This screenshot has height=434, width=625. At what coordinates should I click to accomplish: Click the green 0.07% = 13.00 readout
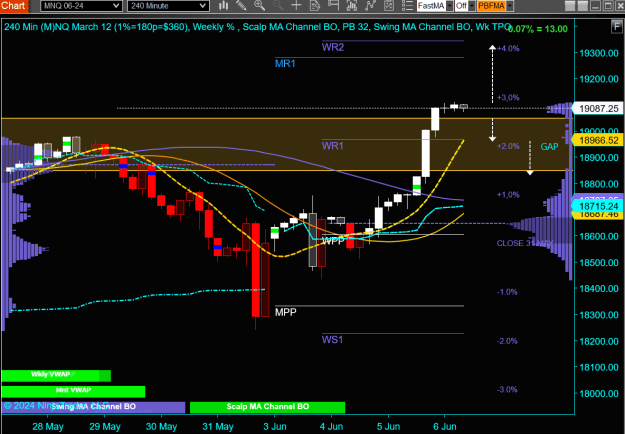tap(539, 29)
